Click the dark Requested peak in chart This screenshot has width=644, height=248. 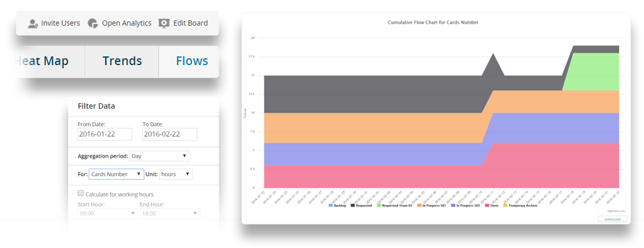click(493, 64)
